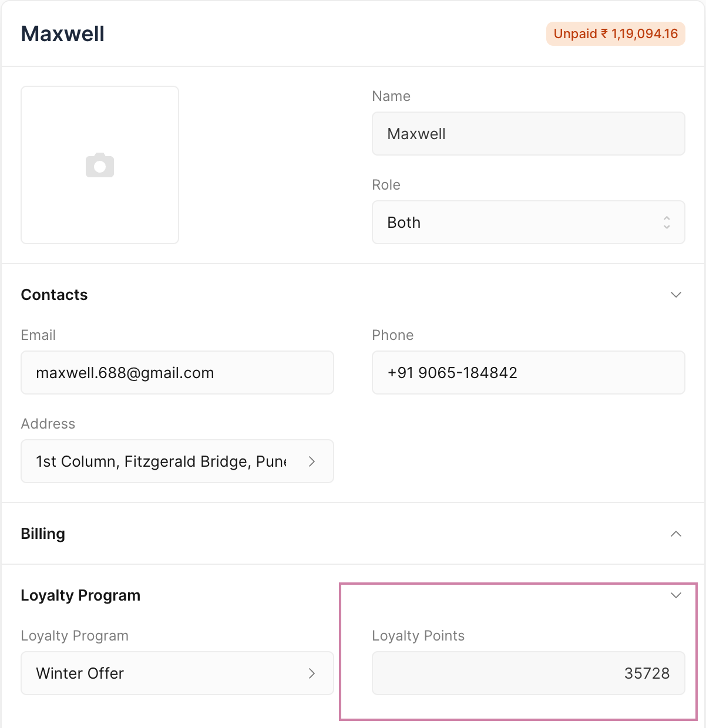The width and height of the screenshot is (706, 728).
Task: Click the Contacts section heading
Action: 54,295
